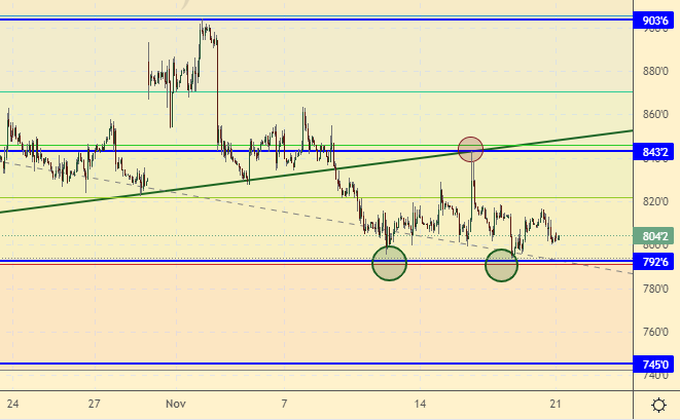Open chart settings gear icon

(658, 405)
